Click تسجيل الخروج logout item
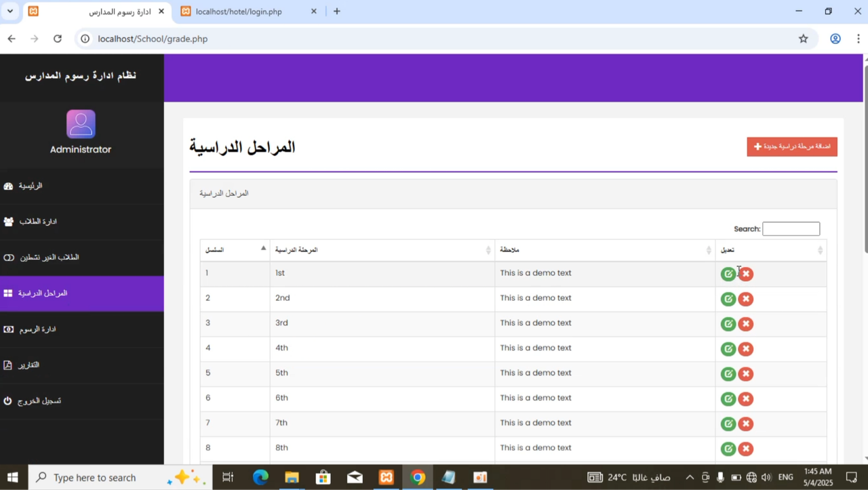 coord(81,401)
